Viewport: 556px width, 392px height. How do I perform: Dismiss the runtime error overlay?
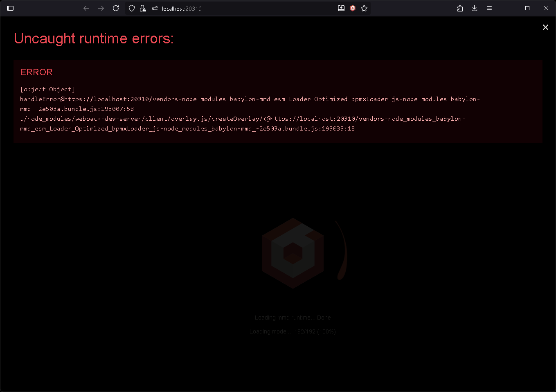point(545,27)
